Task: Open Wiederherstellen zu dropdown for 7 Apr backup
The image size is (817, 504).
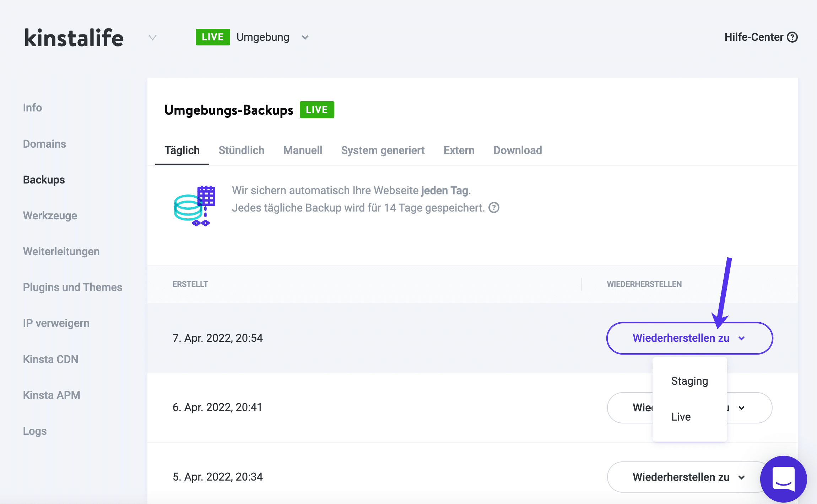Action: pyautogui.click(x=689, y=338)
